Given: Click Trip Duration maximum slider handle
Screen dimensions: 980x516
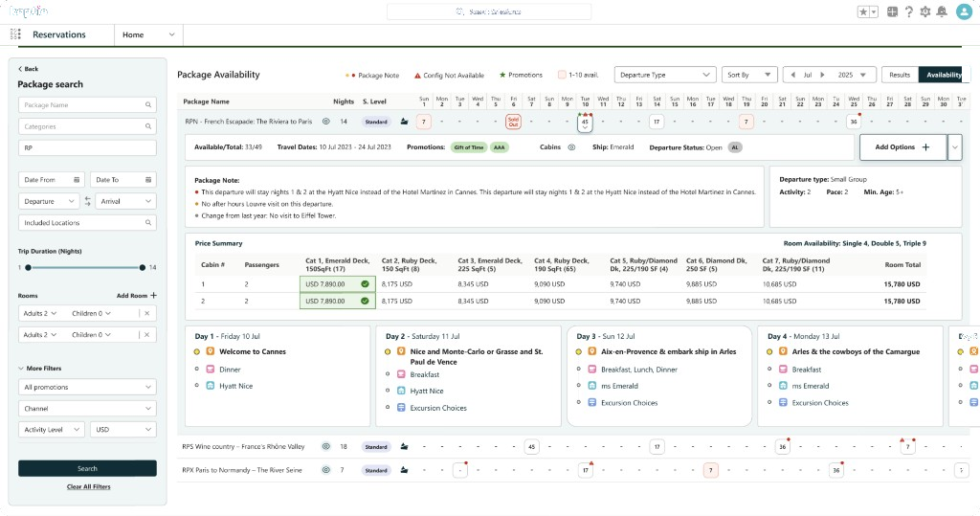Looking at the screenshot, I should click(x=143, y=268).
